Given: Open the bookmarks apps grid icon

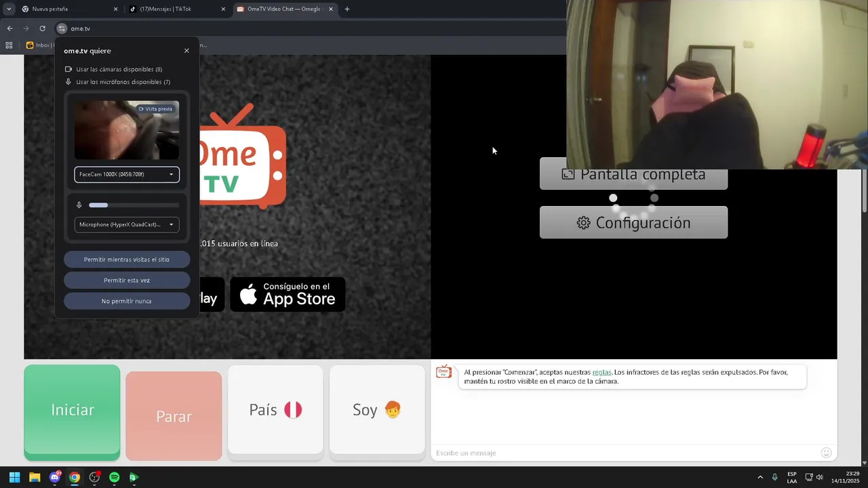Looking at the screenshot, I should (9, 45).
